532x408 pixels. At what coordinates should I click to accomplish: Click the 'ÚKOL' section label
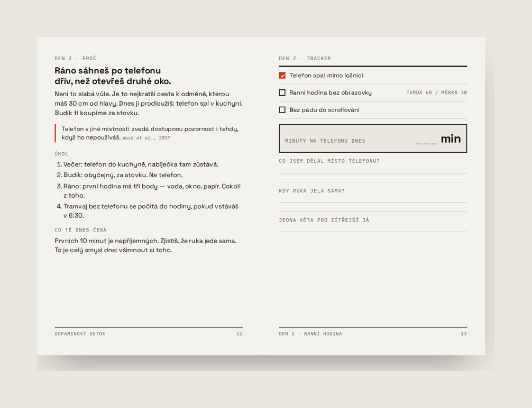(x=61, y=154)
